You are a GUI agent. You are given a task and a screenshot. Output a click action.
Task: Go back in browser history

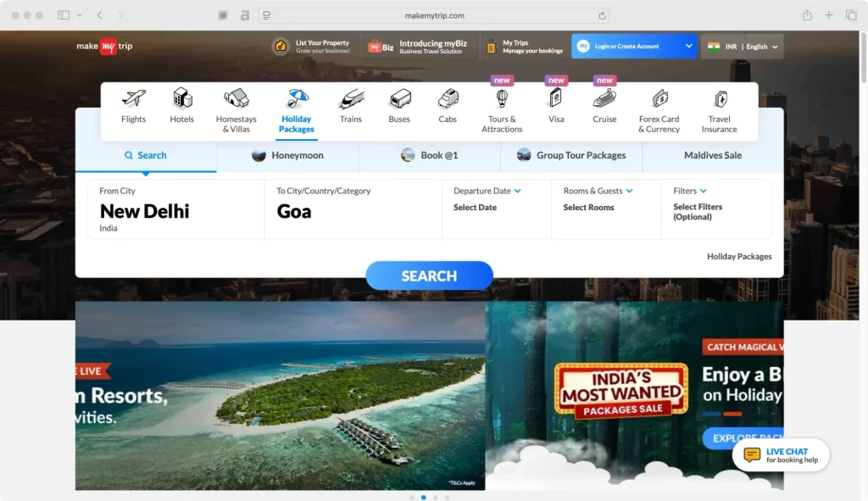coord(100,15)
